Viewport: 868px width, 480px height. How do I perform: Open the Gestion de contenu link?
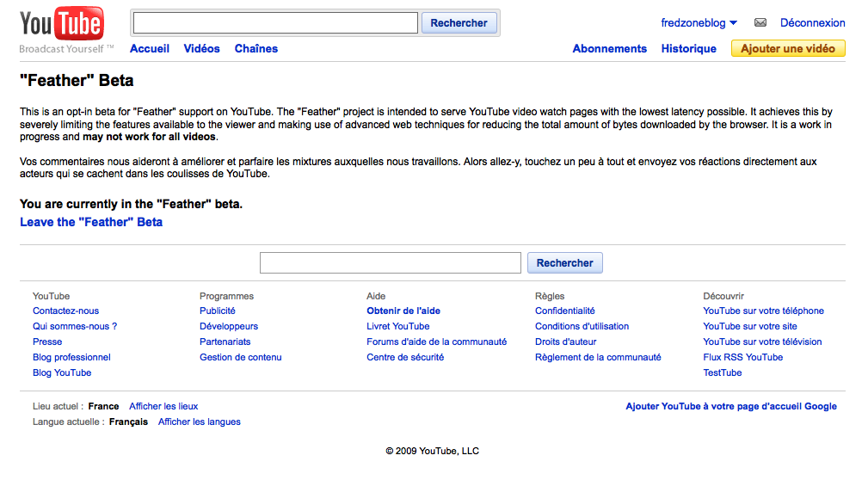coord(240,358)
